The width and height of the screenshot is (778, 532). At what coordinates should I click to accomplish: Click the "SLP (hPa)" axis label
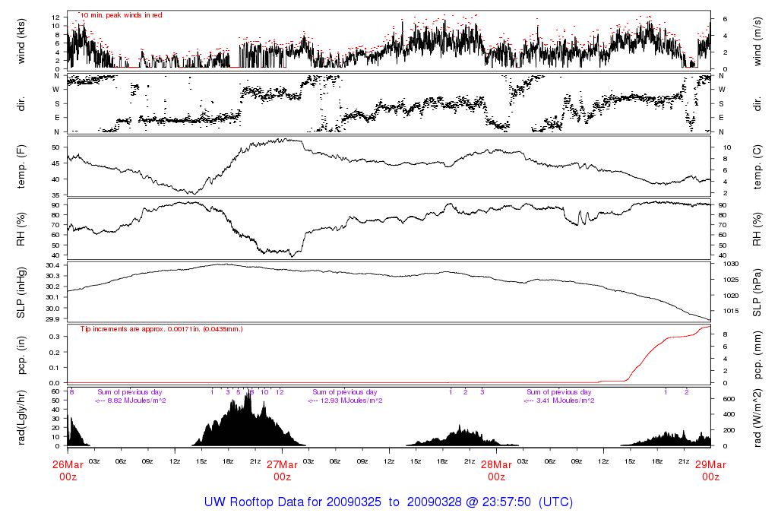click(x=757, y=293)
